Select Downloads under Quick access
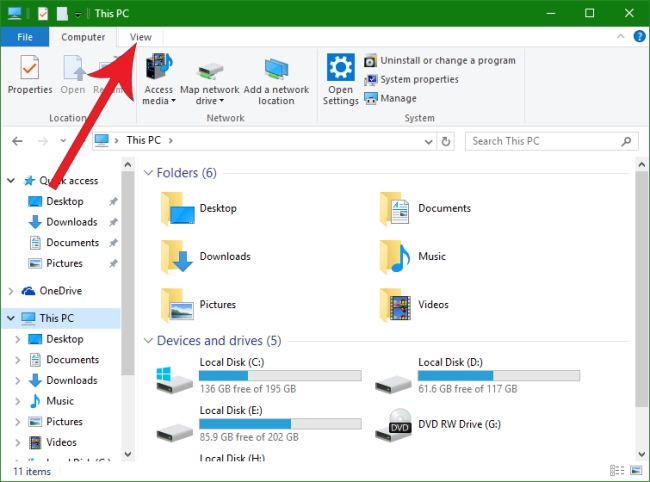650x482 pixels. coord(71,222)
